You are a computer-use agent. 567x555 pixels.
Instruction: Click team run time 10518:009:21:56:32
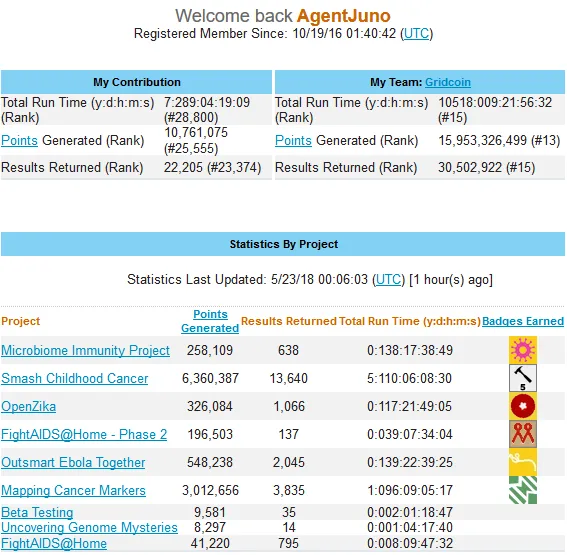pyautogui.click(x=495, y=102)
